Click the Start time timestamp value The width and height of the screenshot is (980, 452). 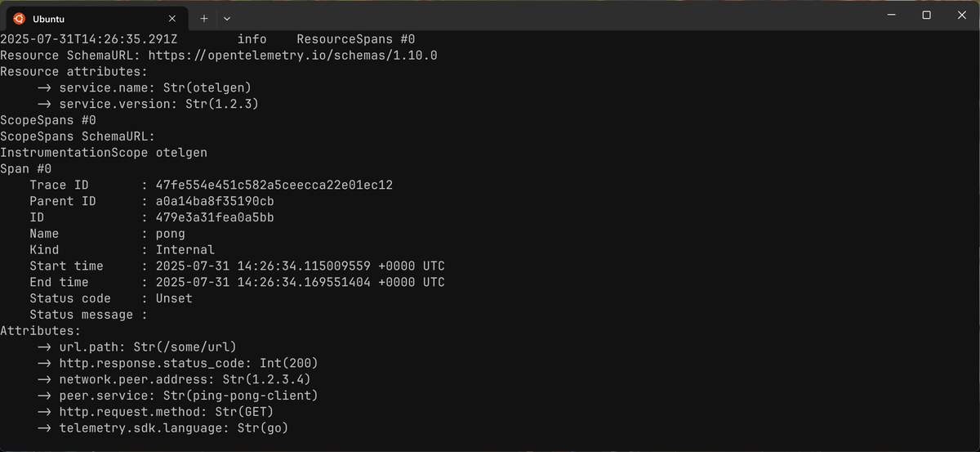[x=300, y=266]
